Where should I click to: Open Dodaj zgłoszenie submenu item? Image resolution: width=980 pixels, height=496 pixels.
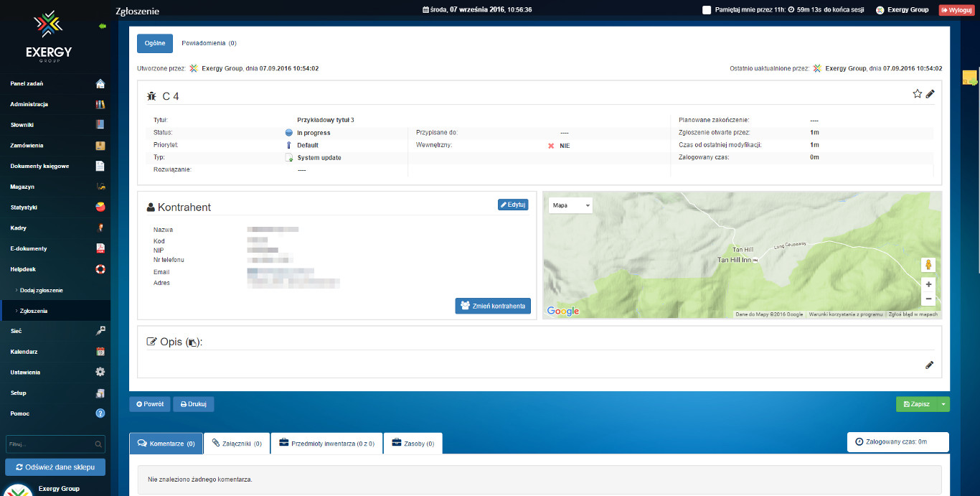click(x=42, y=290)
